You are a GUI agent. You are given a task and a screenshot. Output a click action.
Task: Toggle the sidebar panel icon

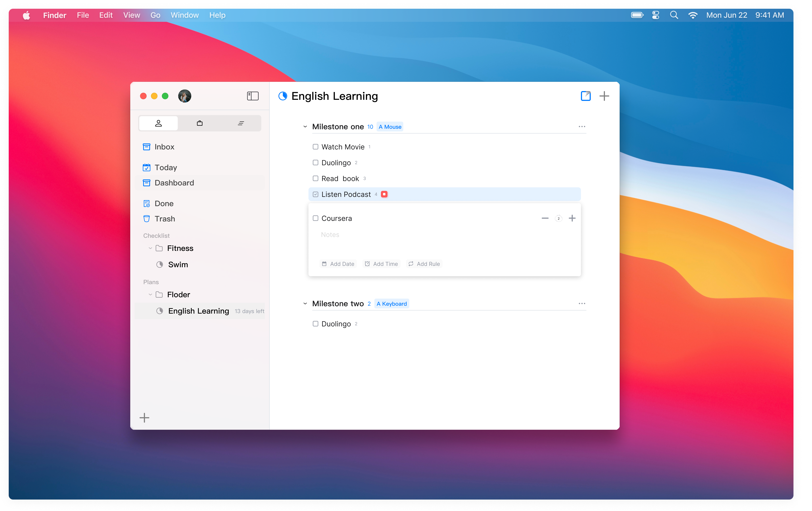253,96
